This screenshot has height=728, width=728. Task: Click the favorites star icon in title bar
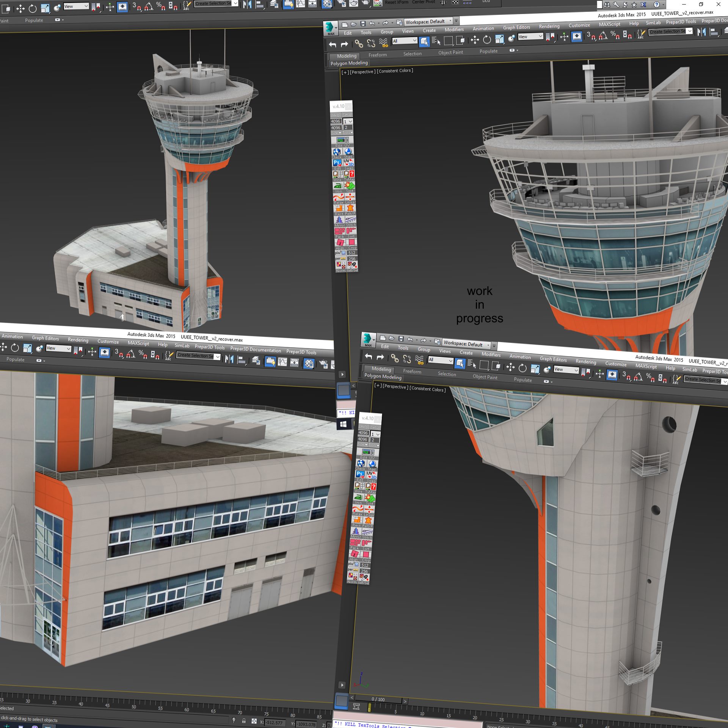(x=634, y=5)
